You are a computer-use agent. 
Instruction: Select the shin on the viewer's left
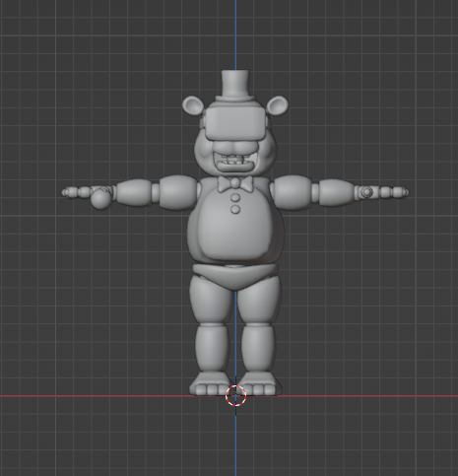point(212,348)
